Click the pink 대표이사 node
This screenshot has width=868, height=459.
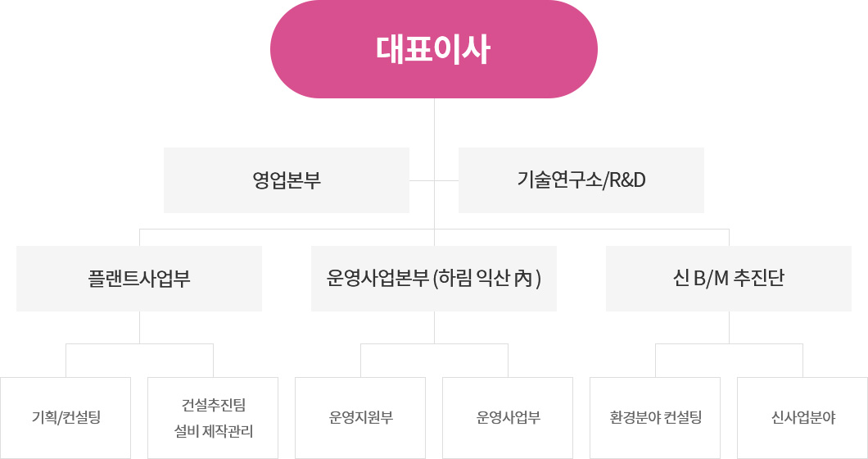coord(434,49)
